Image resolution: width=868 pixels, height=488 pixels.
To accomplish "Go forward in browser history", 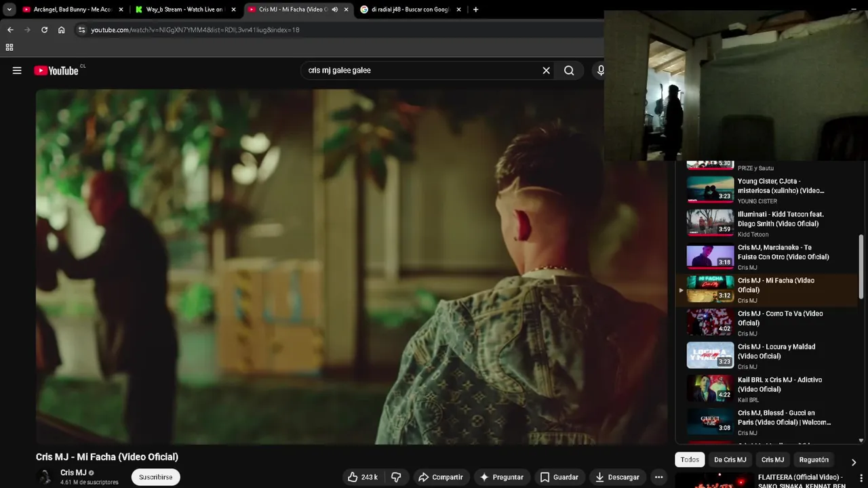I will [27, 30].
